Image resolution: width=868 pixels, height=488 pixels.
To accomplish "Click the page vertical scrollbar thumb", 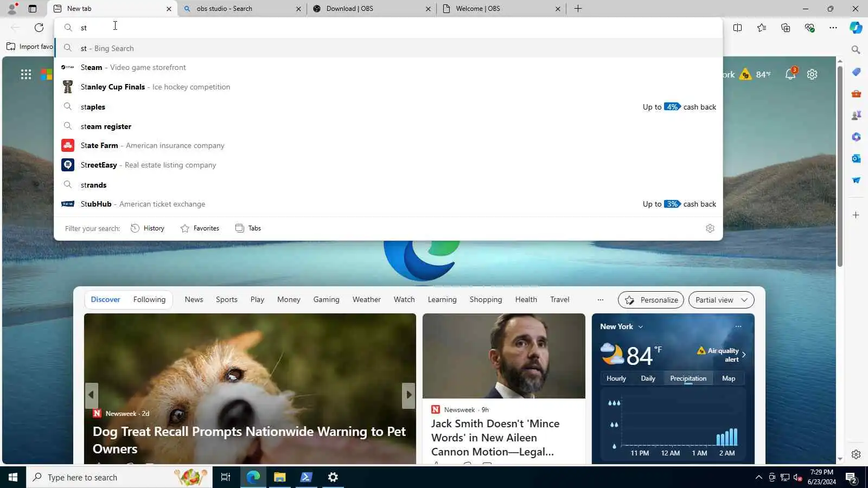I will coord(840,166).
